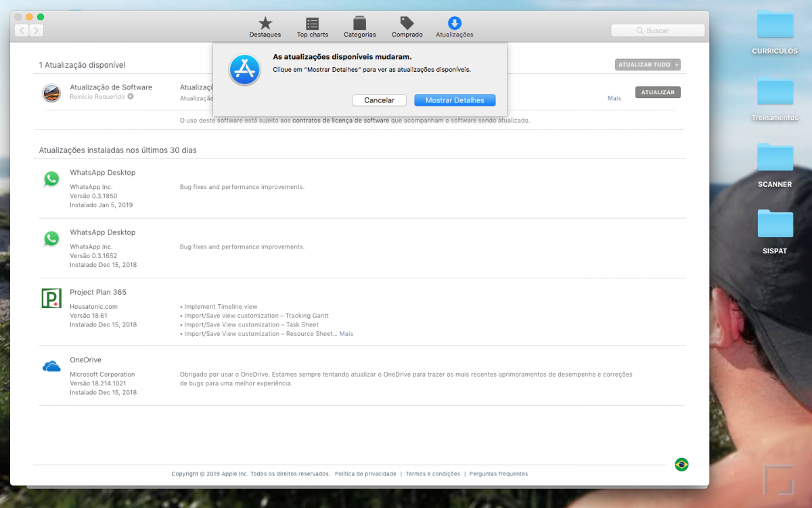Click the OneDrive cloud icon

point(51,366)
